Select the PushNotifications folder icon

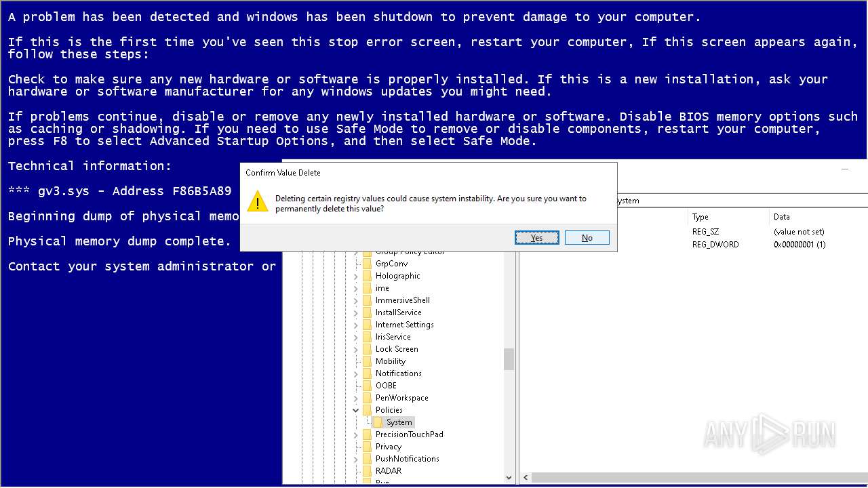click(367, 459)
